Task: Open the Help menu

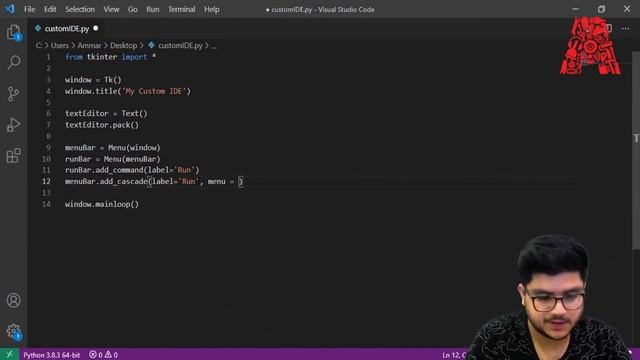Action: click(211, 9)
